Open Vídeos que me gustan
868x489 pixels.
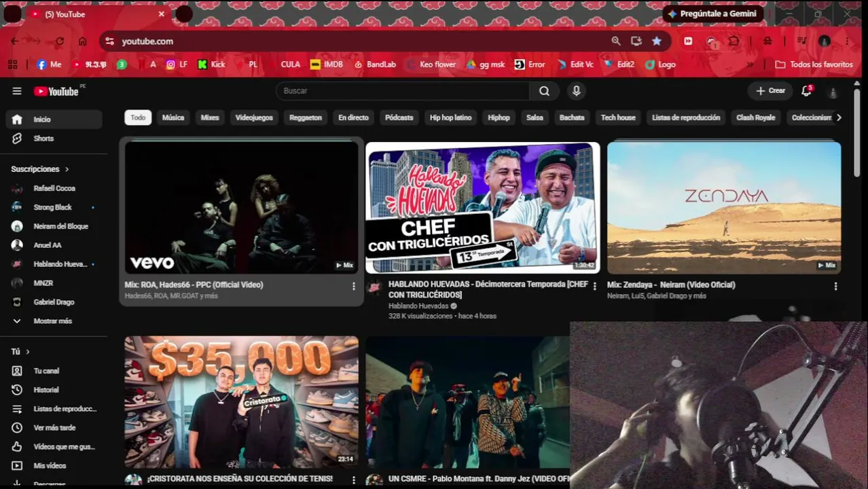pyautogui.click(x=54, y=447)
